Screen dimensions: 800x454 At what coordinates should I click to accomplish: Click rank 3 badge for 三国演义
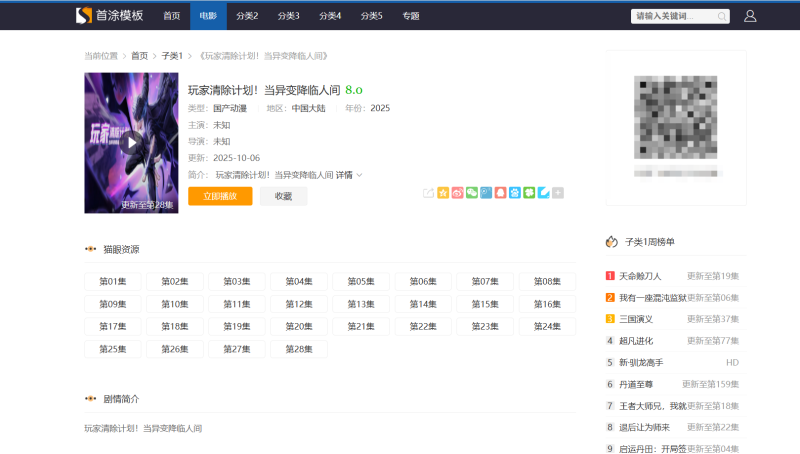click(x=610, y=319)
